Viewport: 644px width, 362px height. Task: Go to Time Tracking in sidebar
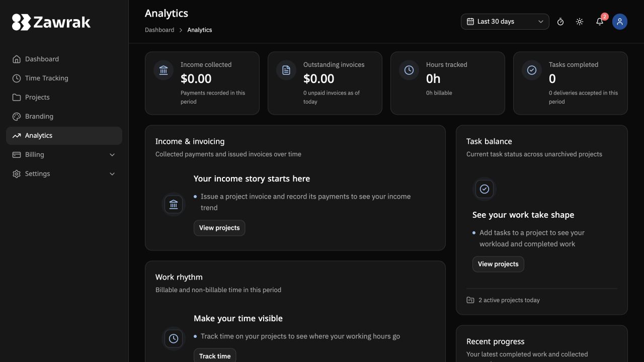pos(64,78)
